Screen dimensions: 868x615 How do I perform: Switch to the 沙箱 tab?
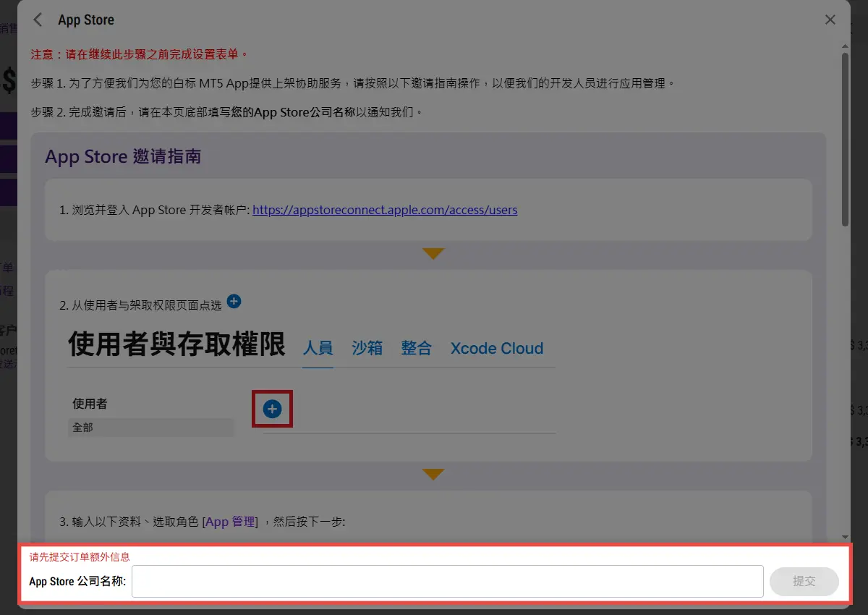[367, 348]
